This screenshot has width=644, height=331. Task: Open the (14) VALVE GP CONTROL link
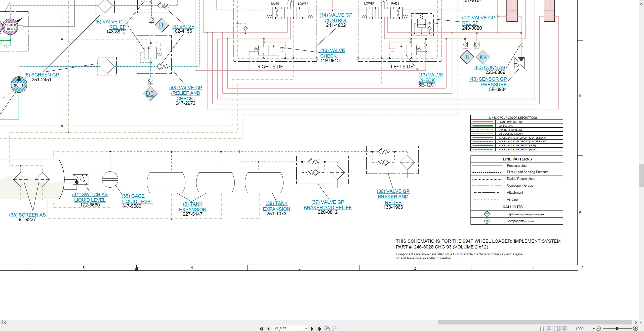tap(336, 18)
